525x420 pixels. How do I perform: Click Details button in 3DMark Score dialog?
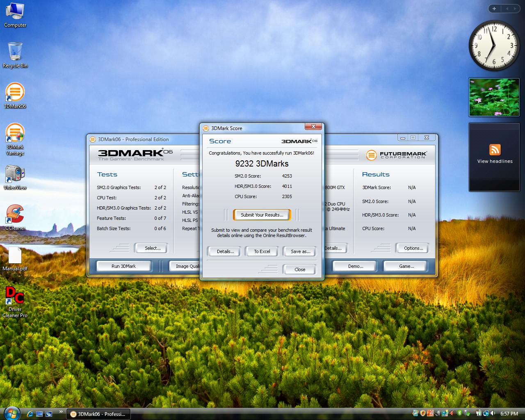[x=225, y=251]
